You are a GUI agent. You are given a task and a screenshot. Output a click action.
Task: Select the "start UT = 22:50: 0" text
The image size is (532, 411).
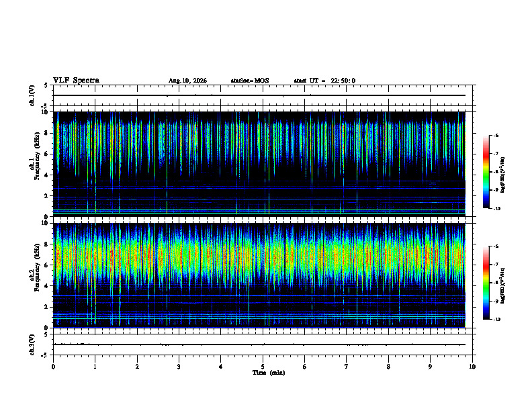(x=324, y=81)
